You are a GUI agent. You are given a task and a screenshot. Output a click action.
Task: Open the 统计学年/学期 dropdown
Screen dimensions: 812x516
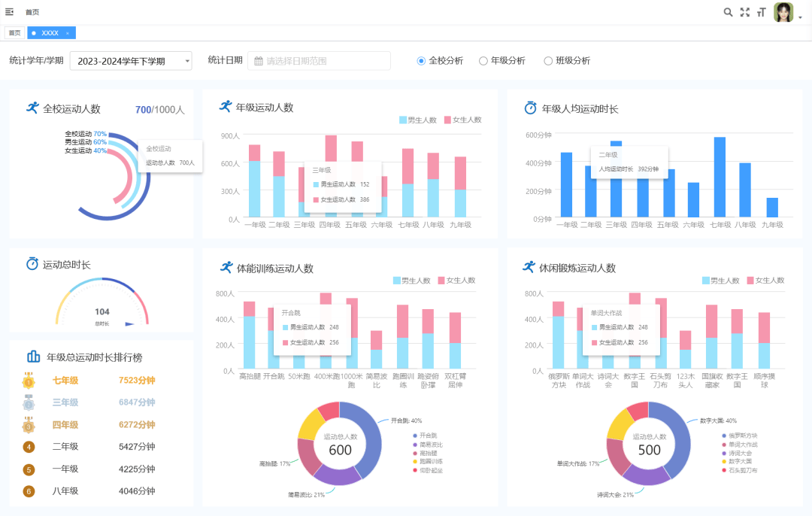130,61
